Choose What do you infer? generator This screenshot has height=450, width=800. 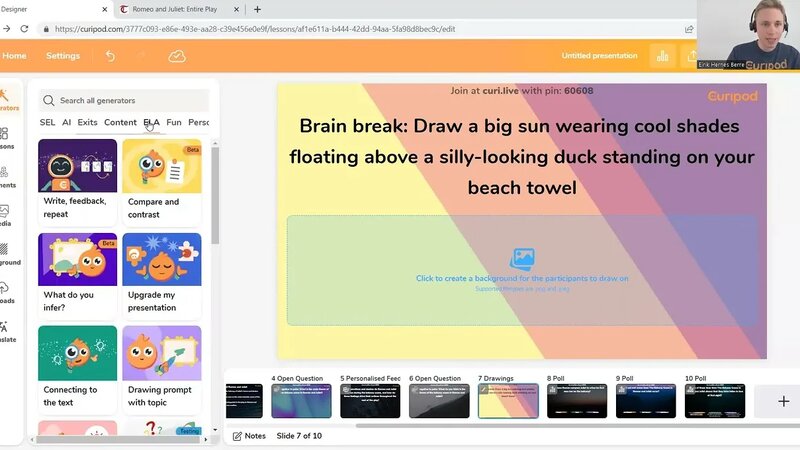click(x=78, y=276)
